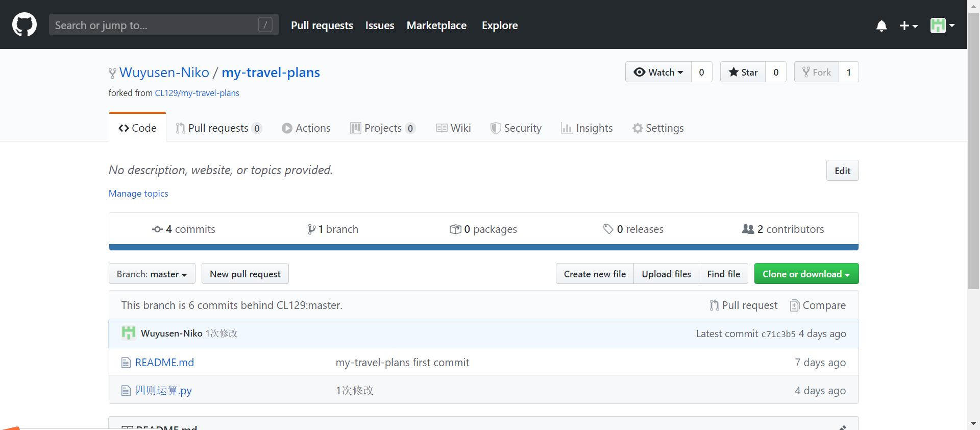Edit the repository description
Screen dimensions: 980x430
[843, 171]
